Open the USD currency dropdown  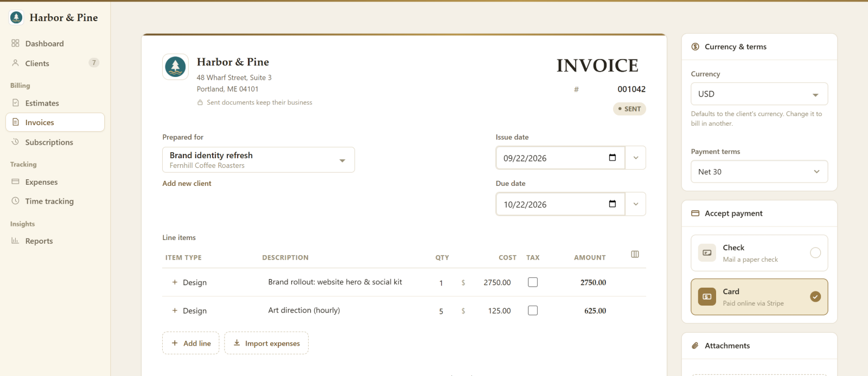(759, 94)
